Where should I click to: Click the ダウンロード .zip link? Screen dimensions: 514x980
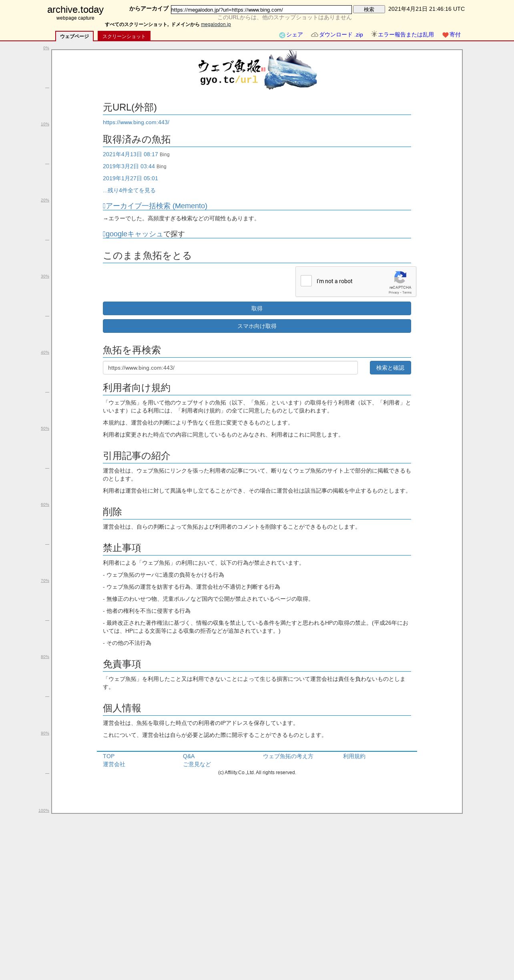(x=341, y=35)
